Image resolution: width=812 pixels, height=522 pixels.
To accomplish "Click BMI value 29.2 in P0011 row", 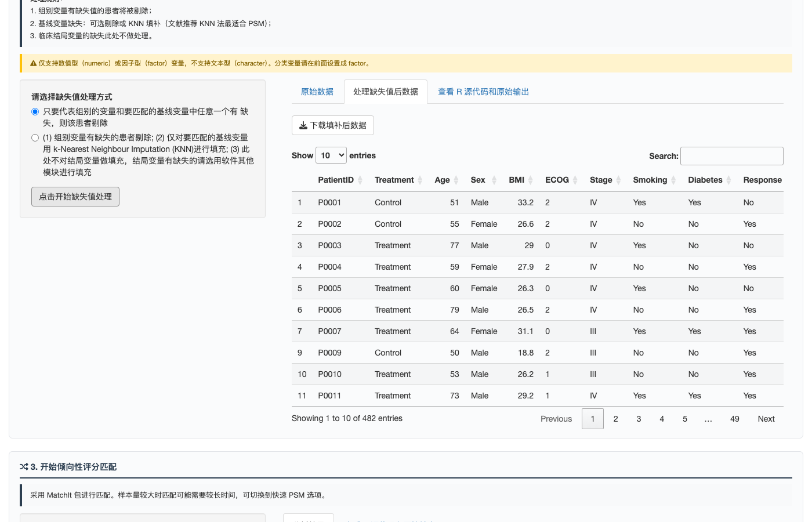I will pyautogui.click(x=525, y=396).
